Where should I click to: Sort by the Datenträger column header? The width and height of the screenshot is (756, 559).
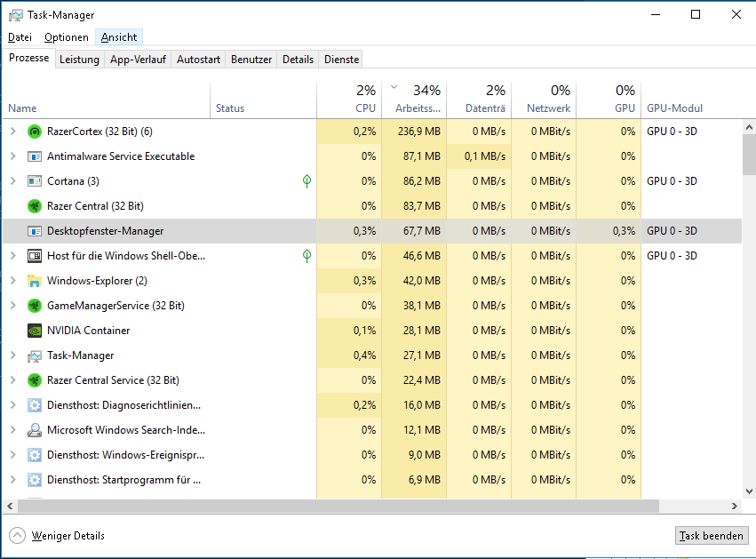479,100
